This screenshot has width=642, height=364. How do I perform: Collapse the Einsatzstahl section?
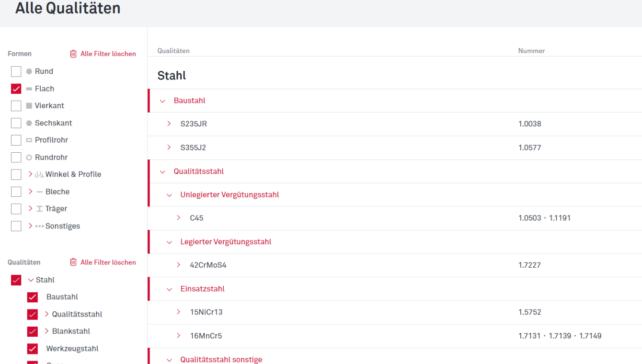tap(169, 289)
